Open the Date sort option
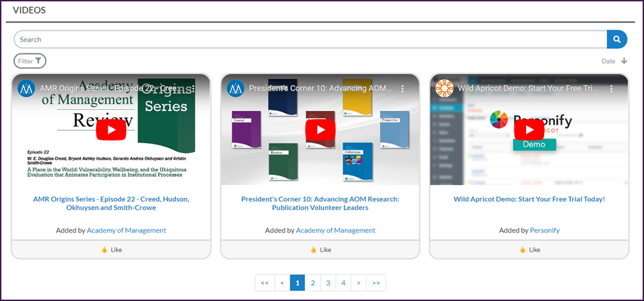This screenshot has height=301, width=644. [608, 61]
